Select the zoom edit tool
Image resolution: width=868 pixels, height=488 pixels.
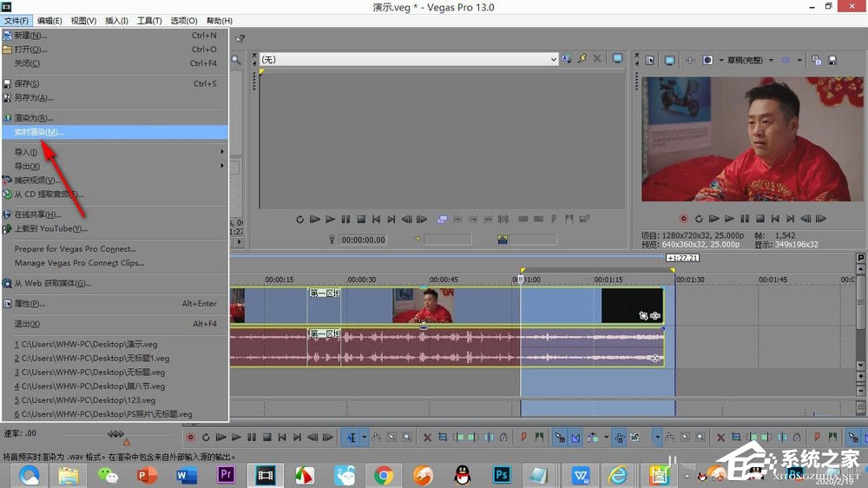(407, 438)
